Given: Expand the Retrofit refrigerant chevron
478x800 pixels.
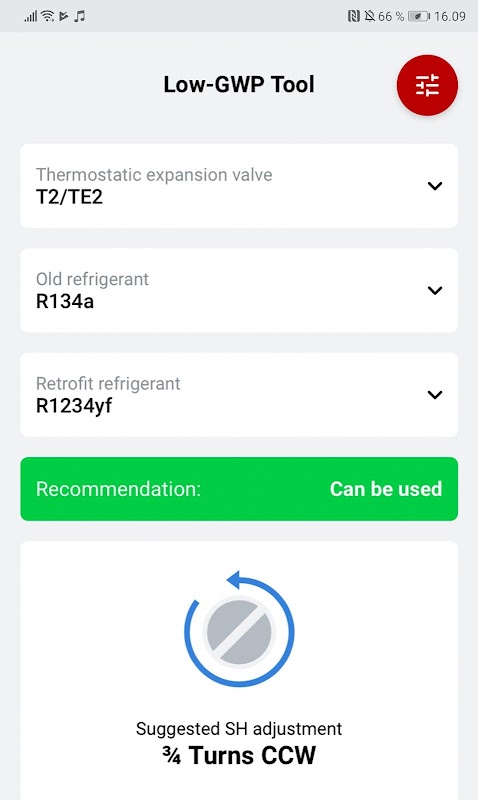Looking at the screenshot, I should tap(435, 394).
